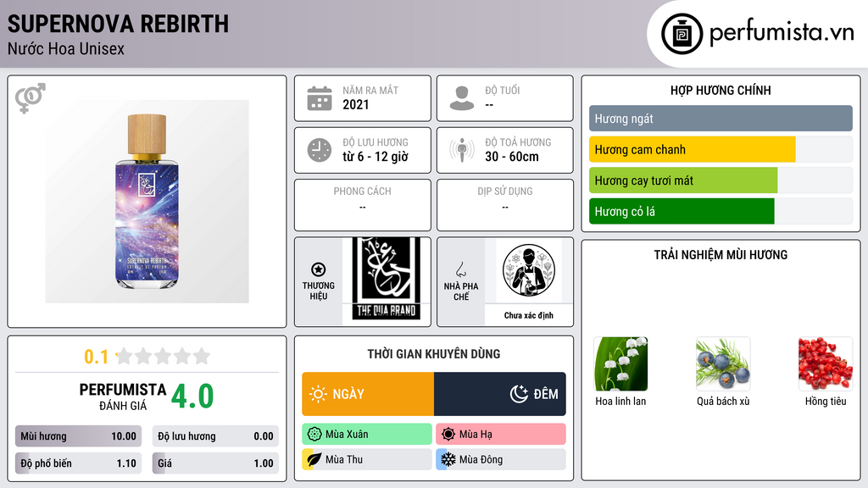868x488 pixels.
Task: Click the yellow Hương cam chanh accord bar
Action: pyautogui.click(x=692, y=149)
